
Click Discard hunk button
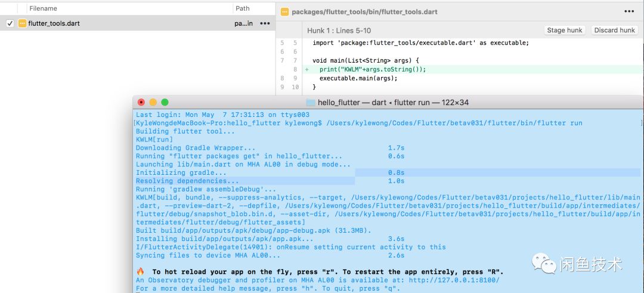[615, 30]
